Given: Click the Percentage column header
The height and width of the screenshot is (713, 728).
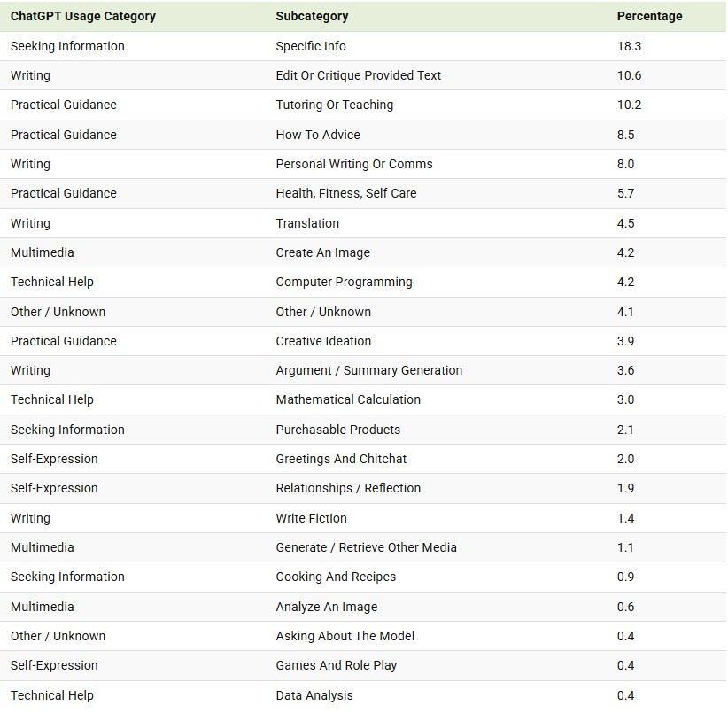Looking at the screenshot, I should click(x=649, y=16).
